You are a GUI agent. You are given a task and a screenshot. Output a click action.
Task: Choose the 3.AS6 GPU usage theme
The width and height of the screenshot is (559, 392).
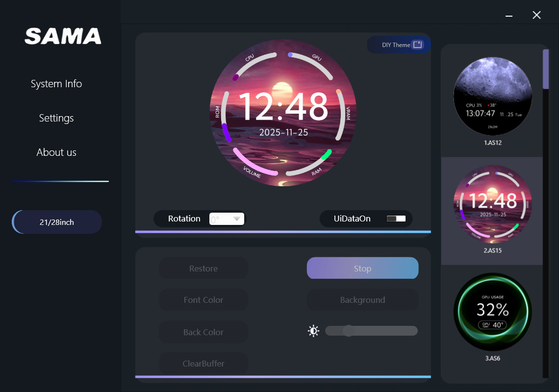[492, 311]
